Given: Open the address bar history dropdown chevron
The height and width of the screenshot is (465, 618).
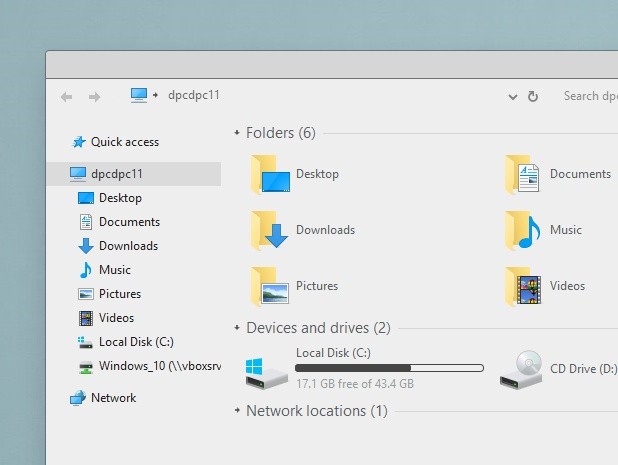Looking at the screenshot, I should (x=512, y=97).
